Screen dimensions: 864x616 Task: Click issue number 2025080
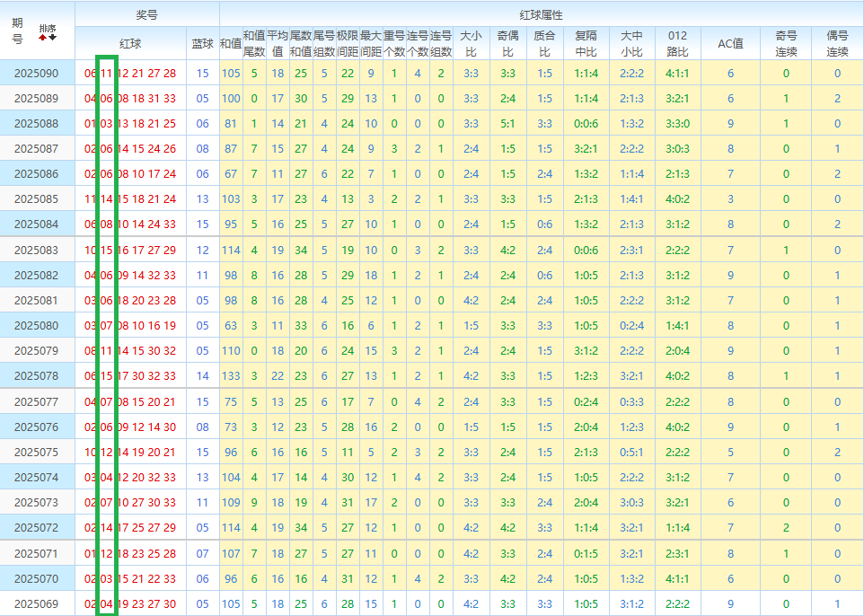click(36, 326)
